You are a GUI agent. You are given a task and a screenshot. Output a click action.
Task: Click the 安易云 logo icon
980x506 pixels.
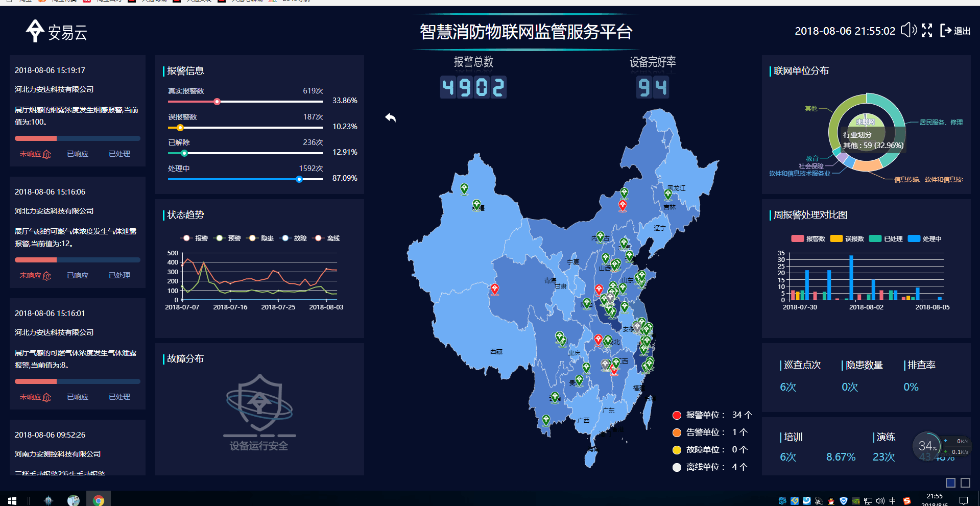tap(35, 31)
